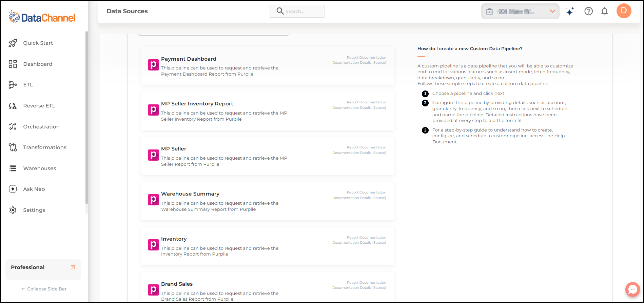Click the DataChannel logo
The image size is (644, 303).
(x=42, y=17)
